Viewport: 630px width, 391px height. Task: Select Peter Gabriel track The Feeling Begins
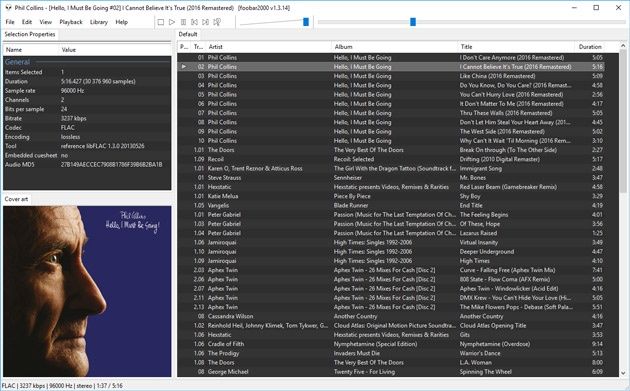[391, 215]
